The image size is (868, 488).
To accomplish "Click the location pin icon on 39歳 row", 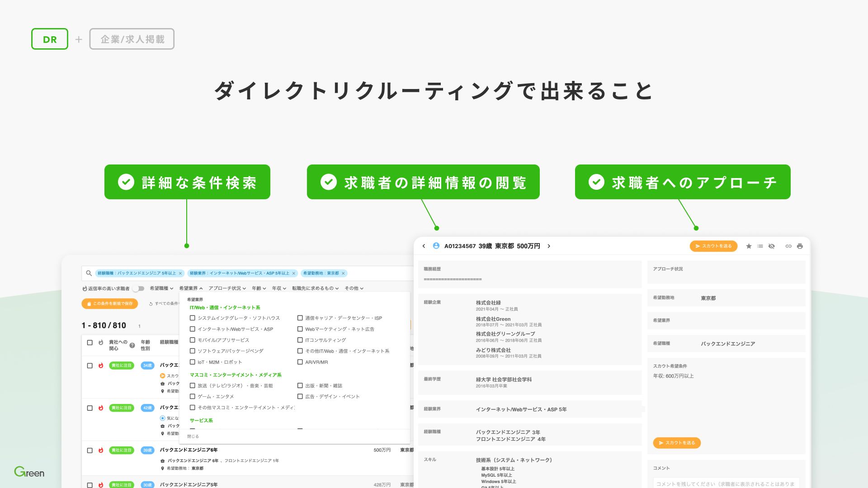I will (162, 469).
